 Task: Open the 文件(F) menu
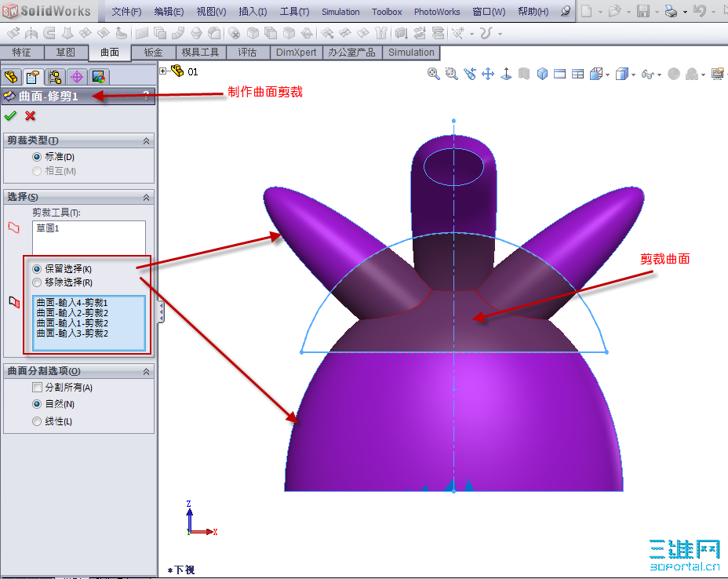[126, 12]
